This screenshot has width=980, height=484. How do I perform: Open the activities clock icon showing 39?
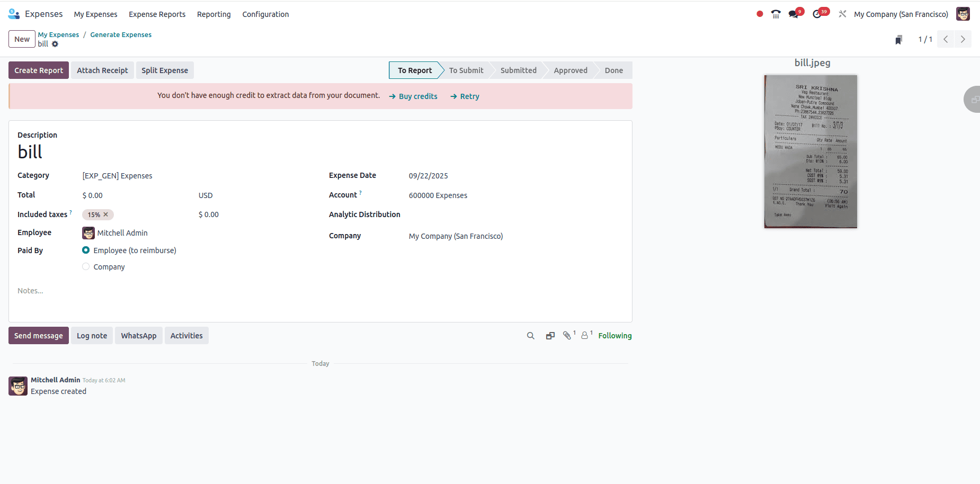click(x=817, y=14)
